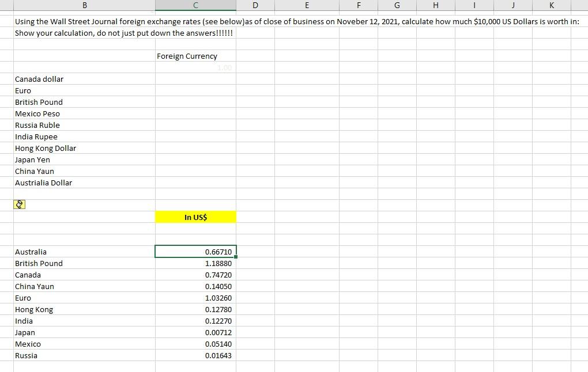Select column C header
Screen dimensions: 588x372
(195, 5)
